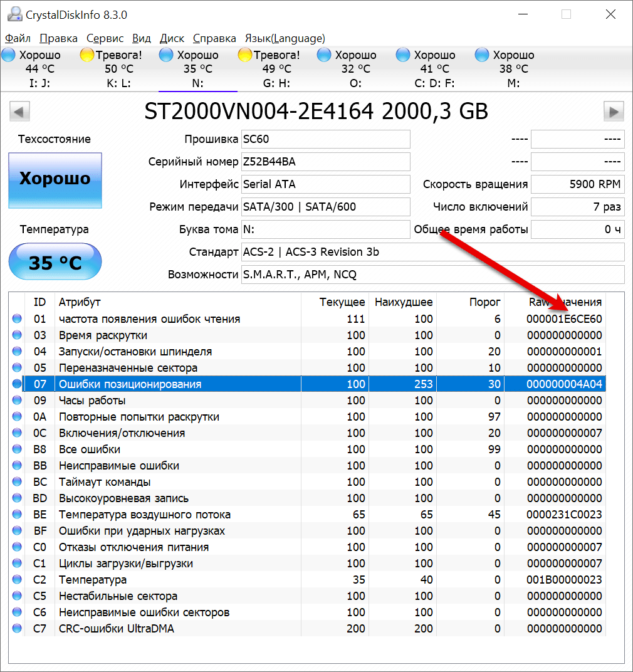Click the Хорошо health status button
The image size is (633, 672).
[55, 180]
